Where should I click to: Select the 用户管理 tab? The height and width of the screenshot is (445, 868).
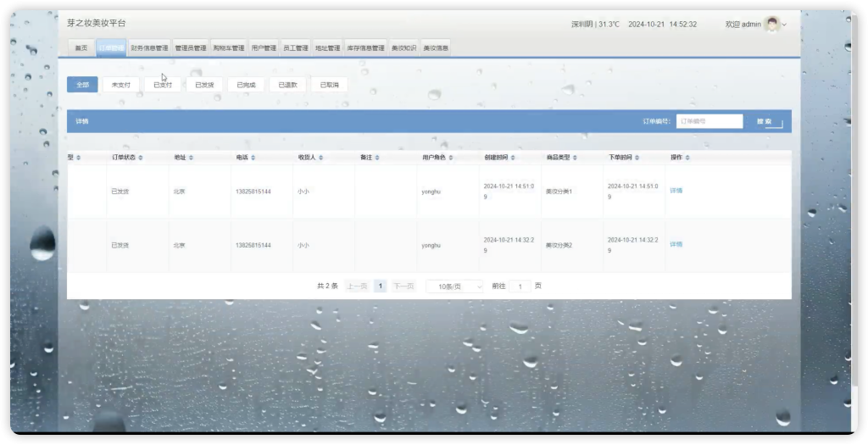click(264, 48)
